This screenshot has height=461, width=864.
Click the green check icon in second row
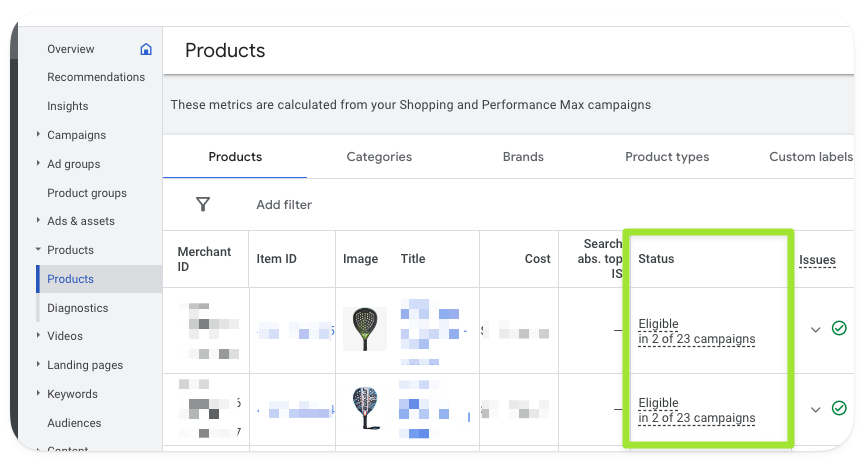point(839,408)
